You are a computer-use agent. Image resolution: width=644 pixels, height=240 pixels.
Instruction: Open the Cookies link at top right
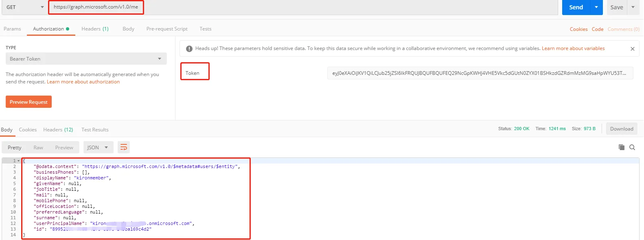(x=578, y=29)
